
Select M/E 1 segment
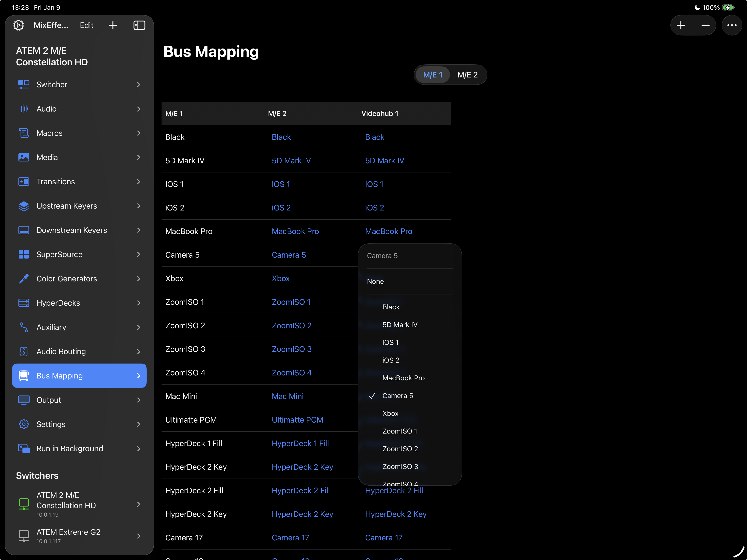pyautogui.click(x=433, y=75)
